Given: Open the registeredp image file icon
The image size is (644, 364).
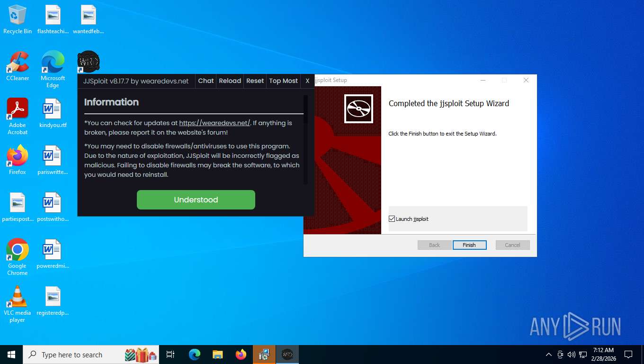Looking at the screenshot, I should (53, 301).
